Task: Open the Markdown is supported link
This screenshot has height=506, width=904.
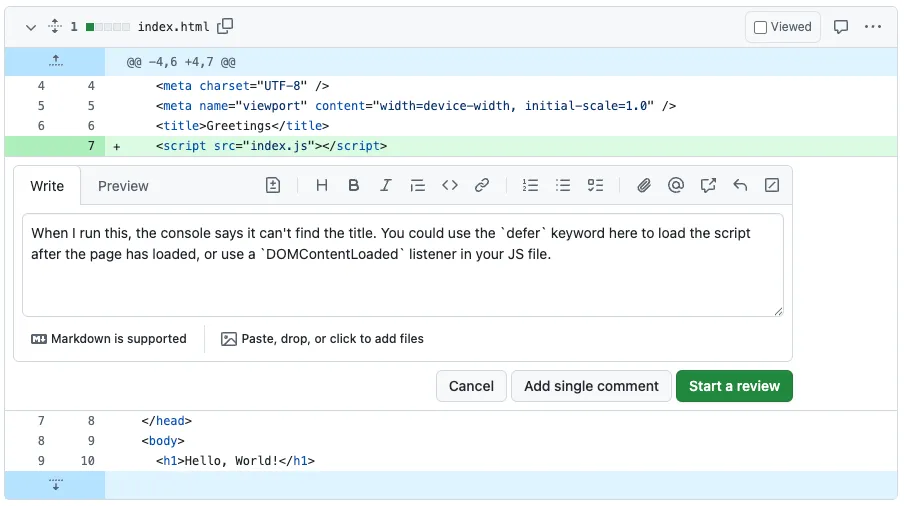Action: coord(109,339)
